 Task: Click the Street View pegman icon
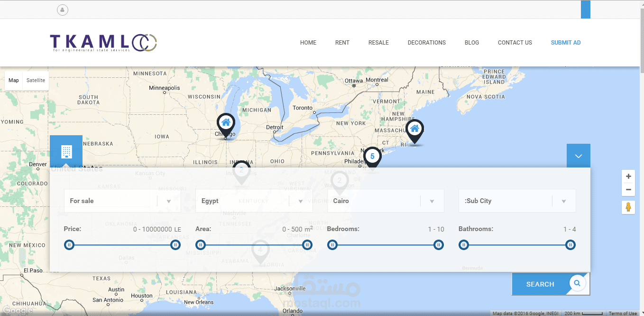pyautogui.click(x=628, y=207)
